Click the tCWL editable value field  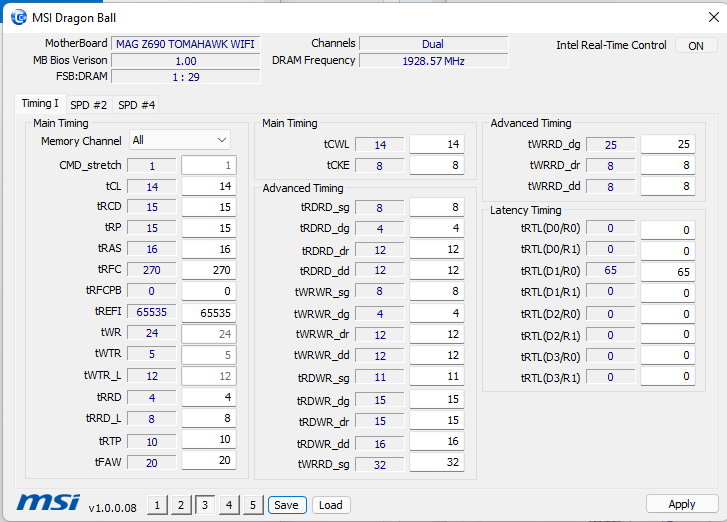[x=437, y=144]
